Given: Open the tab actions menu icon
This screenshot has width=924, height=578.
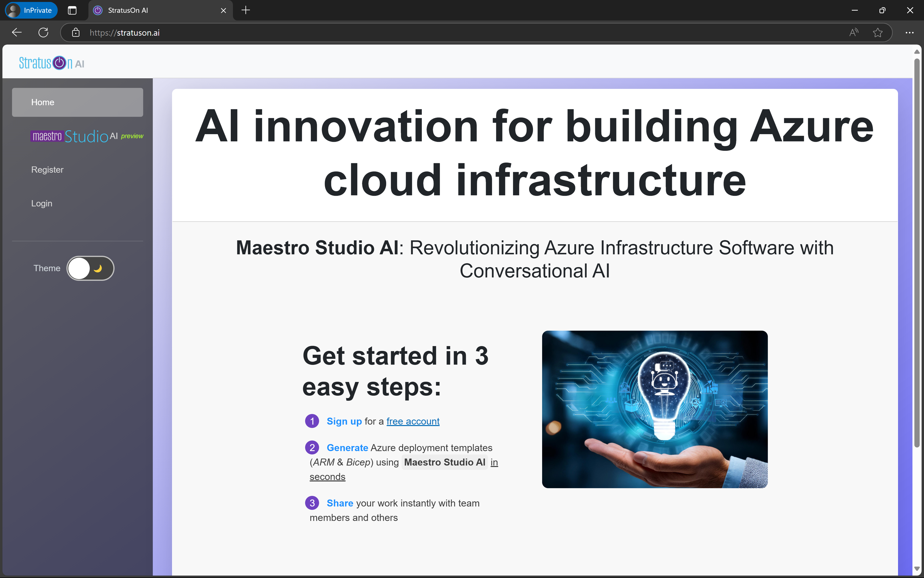Looking at the screenshot, I should coord(72,10).
